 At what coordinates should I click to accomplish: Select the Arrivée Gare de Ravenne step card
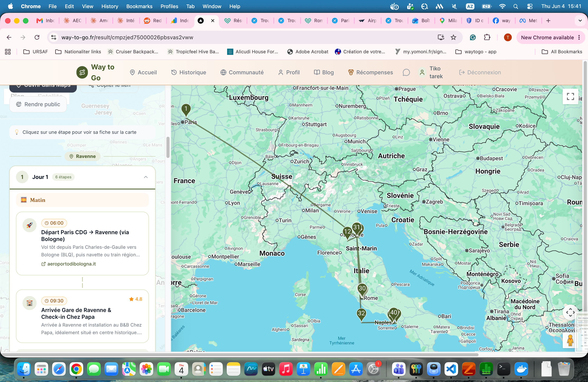click(82, 316)
